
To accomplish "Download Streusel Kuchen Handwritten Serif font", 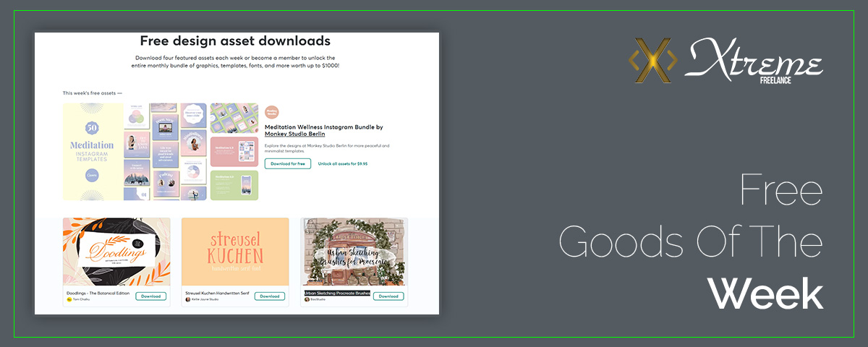I will [269, 296].
